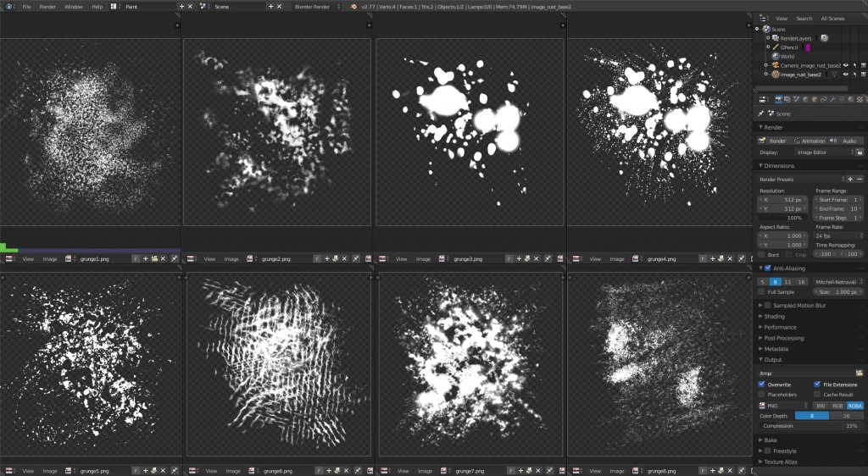Image resolution: width=868 pixels, height=476 pixels.
Task: Click the add preset plus icon beside Render Presets
Action: click(x=850, y=179)
